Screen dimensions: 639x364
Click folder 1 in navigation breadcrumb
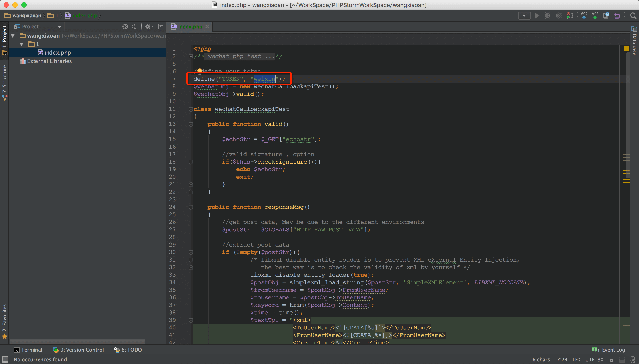point(53,16)
